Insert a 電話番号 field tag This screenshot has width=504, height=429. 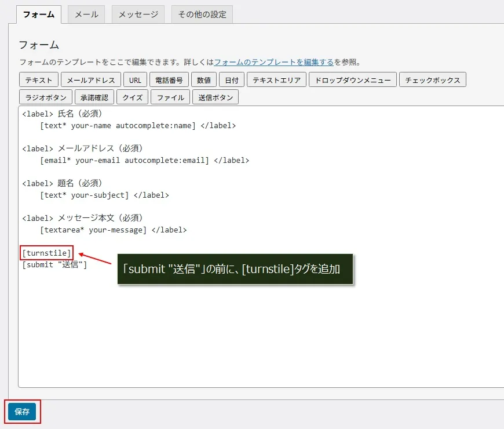(169, 80)
